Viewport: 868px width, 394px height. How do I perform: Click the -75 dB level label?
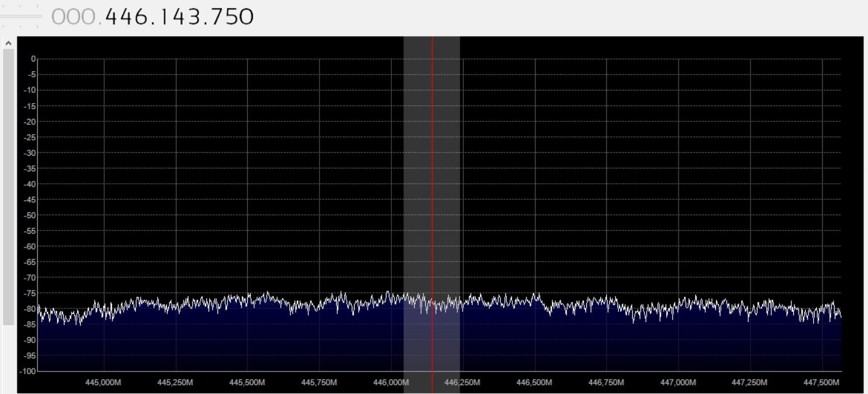tap(30, 293)
